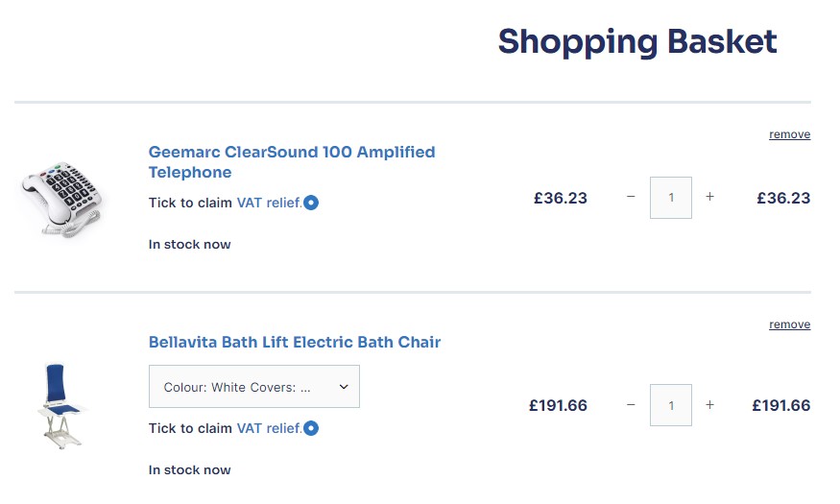Open the Colour: White Covers dropdown
This screenshot has height=504, width=840.
pos(254,387)
